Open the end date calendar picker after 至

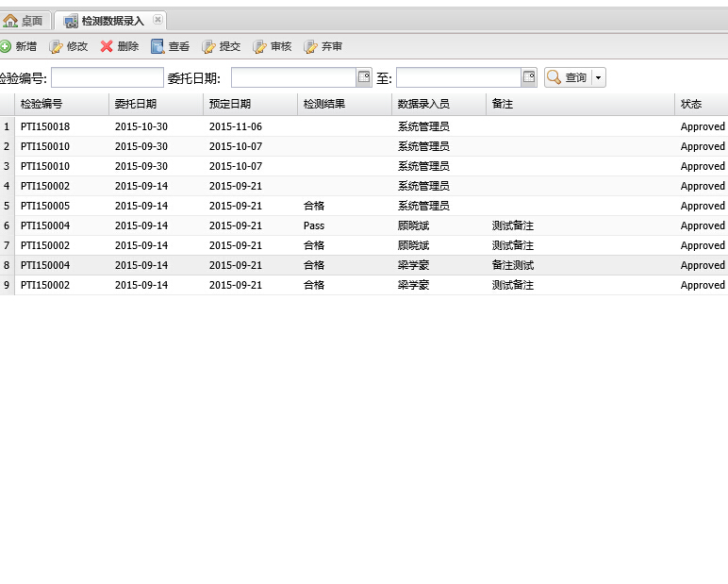[x=529, y=77]
